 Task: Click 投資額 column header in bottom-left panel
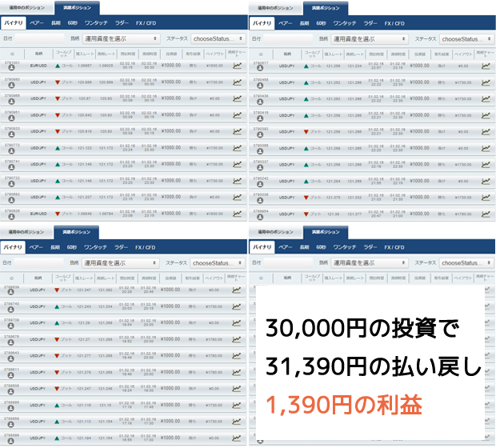tap(170, 278)
